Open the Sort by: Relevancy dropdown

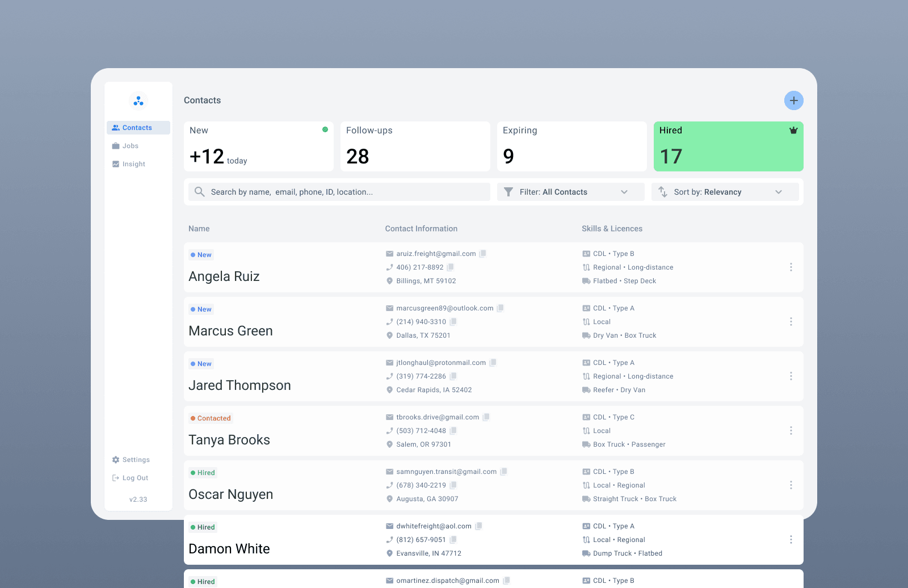(725, 192)
